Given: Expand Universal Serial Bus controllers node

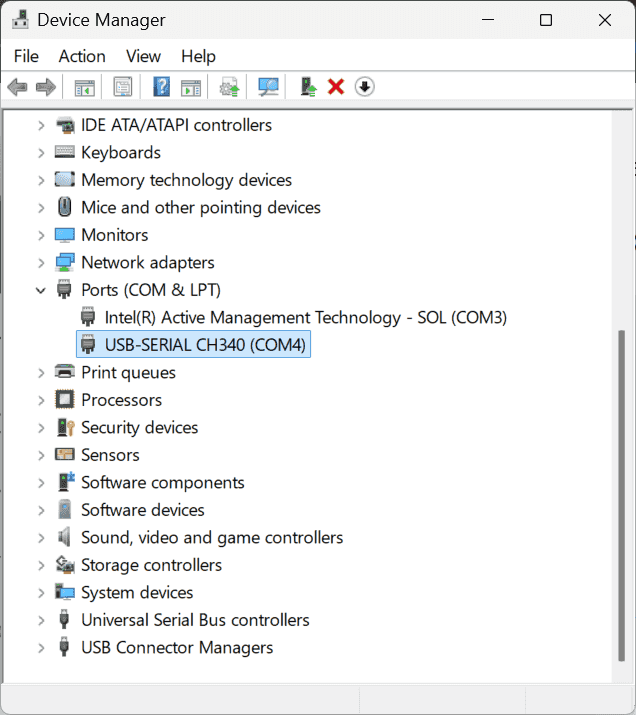Looking at the screenshot, I should [x=41, y=620].
